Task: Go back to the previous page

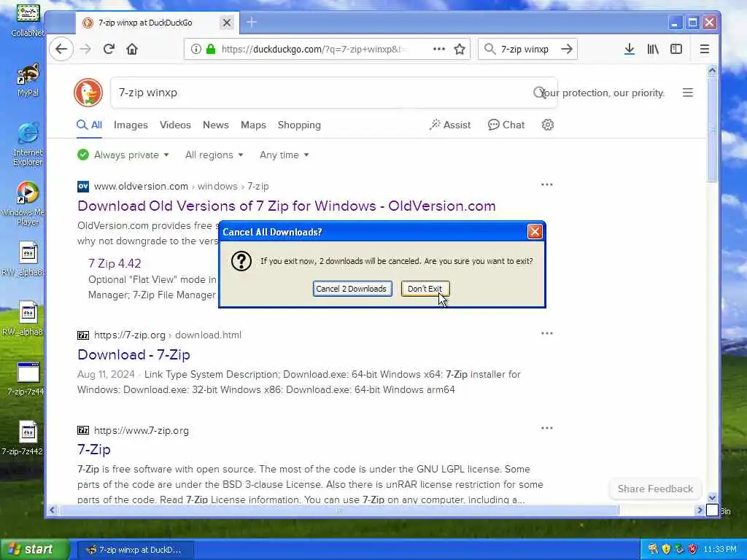Action: (x=61, y=49)
